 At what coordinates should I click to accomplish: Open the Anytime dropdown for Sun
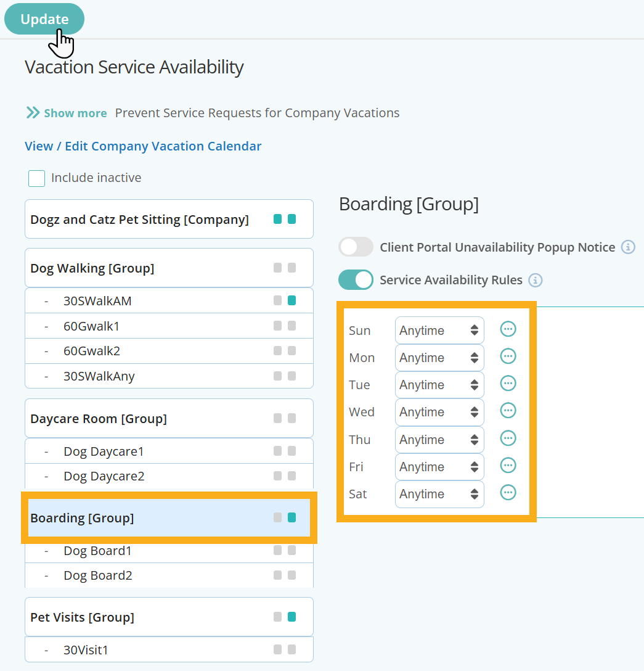(x=439, y=330)
